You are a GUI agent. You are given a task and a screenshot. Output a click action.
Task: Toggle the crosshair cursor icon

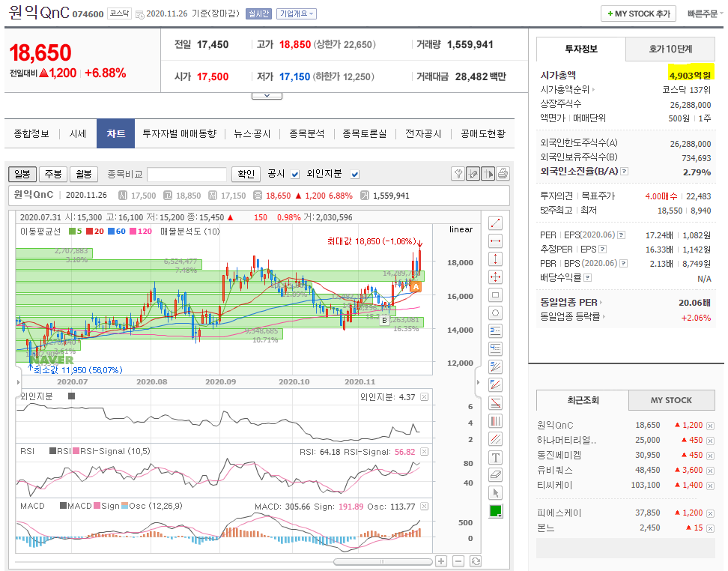[488, 174]
